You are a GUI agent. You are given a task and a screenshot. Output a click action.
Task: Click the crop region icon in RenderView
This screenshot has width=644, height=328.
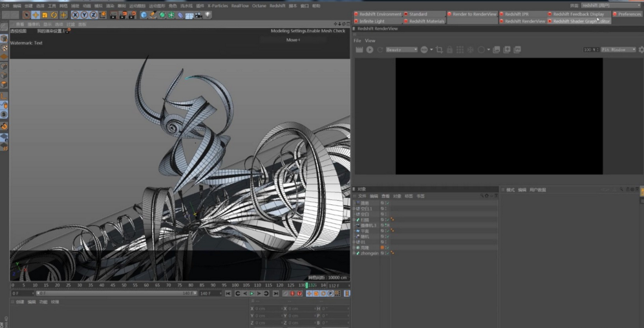tap(440, 50)
